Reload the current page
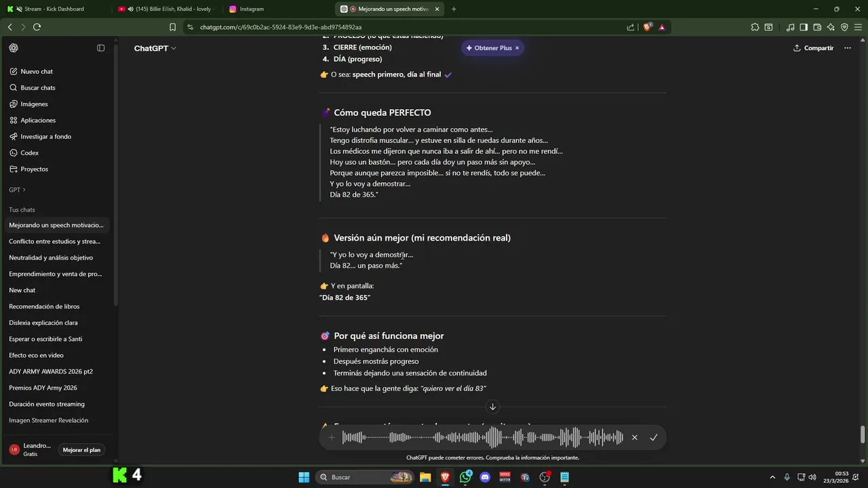Image resolution: width=868 pixels, height=488 pixels. 37,27
